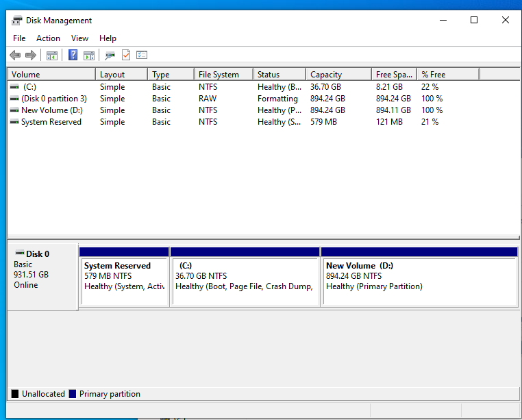The image size is (522, 420).
Task: Click the Disk 0 label panel
Action: click(x=42, y=277)
